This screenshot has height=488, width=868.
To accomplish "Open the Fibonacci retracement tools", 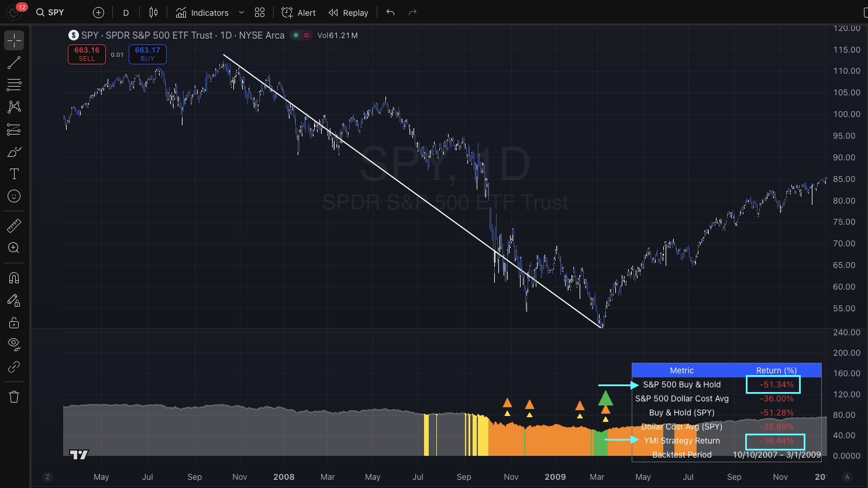I will (x=14, y=85).
